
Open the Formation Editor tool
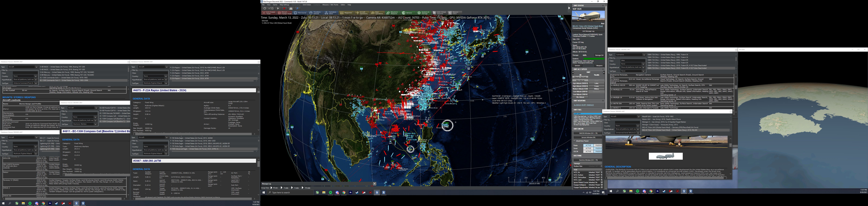(x=331, y=13)
